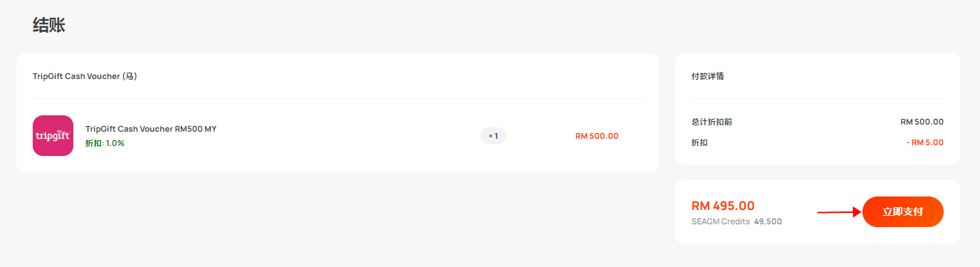Viewport: 980px width, 267px height.
Task: Click the 结账 checkout heading
Action: [49, 25]
